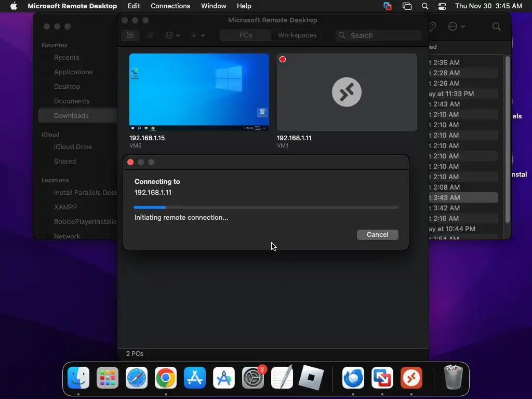Select the Finder row dated 2:16 AM
The height and width of the screenshot is (399, 532).
463,219
